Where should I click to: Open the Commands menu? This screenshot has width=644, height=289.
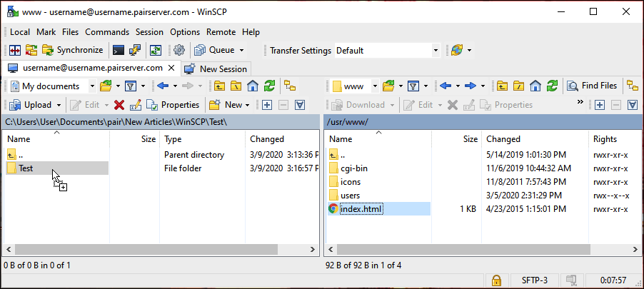point(107,32)
